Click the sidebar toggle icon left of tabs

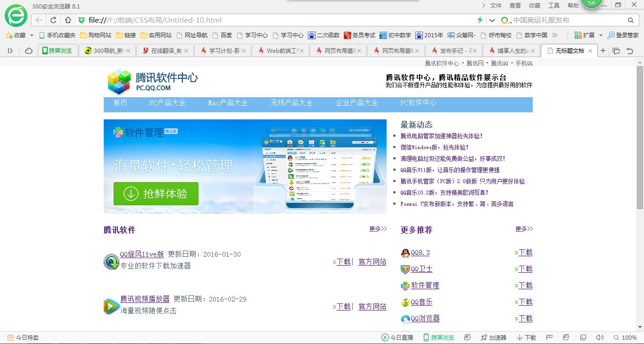pos(10,50)
